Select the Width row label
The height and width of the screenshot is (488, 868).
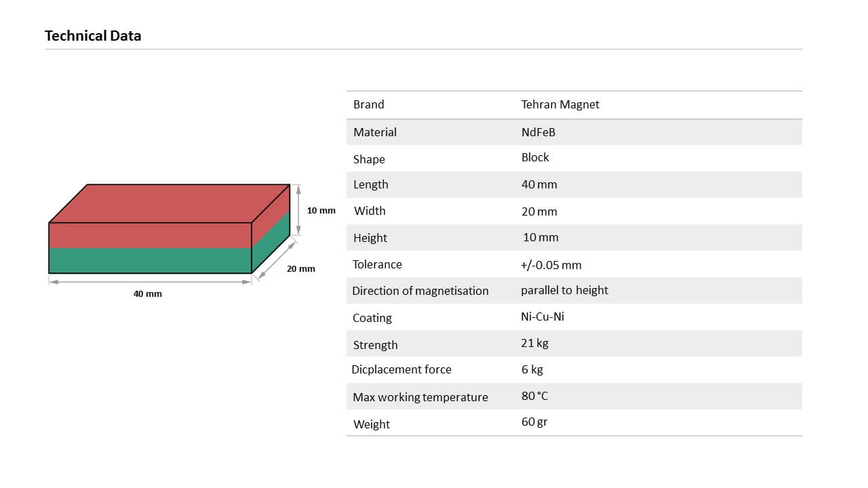370,211
